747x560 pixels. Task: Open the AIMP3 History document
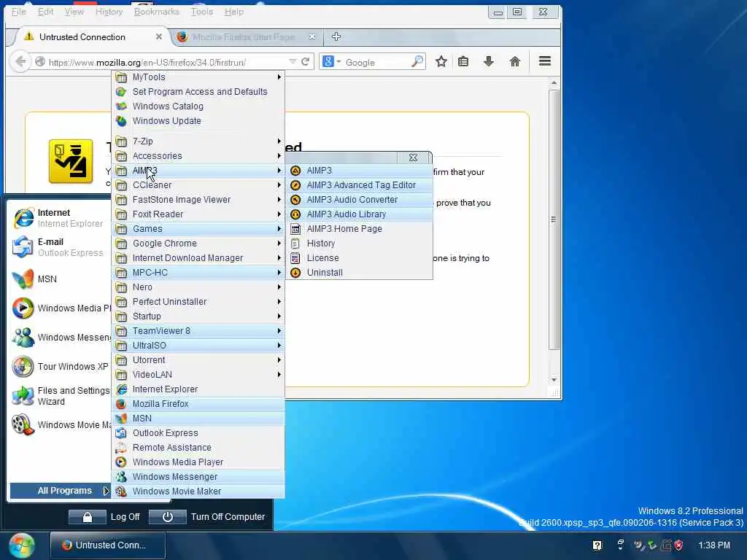pos(359,244)
